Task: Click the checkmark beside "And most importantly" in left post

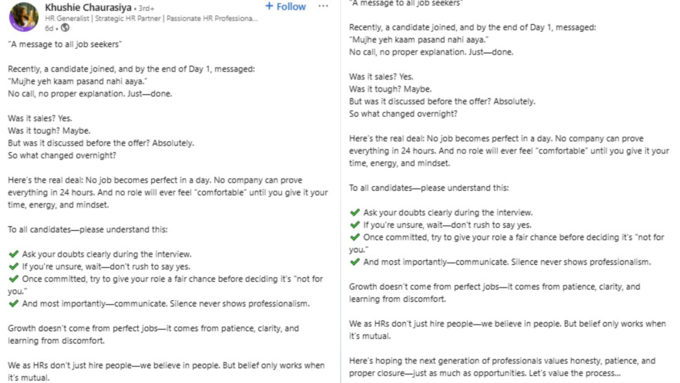Action: (14, 303)
